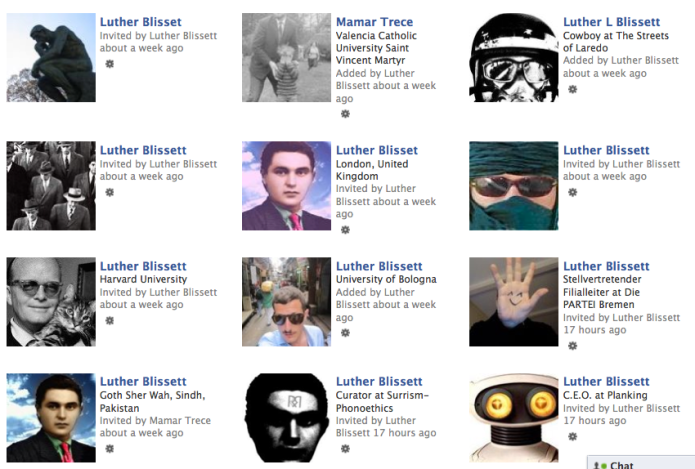Click the Luther L Blissett name link
695x469 pixels.
[611, 22]
